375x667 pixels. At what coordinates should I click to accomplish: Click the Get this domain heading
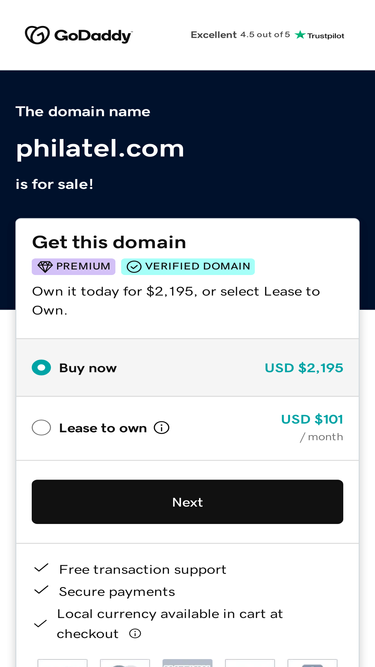tap(109, 242)
